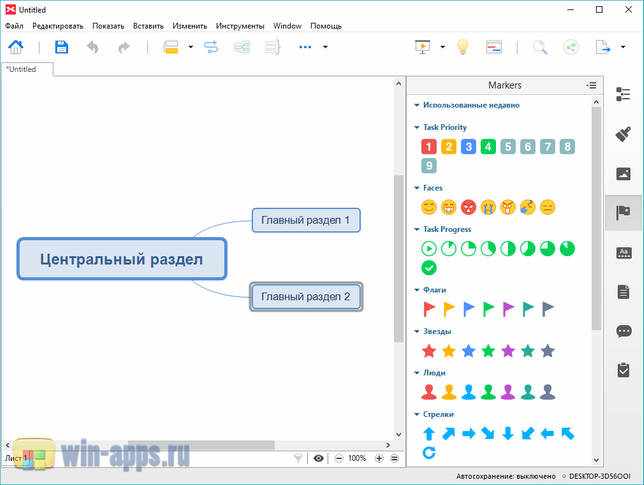
Task: Collapse the Флаги marker group
Action: coord(416,290)
